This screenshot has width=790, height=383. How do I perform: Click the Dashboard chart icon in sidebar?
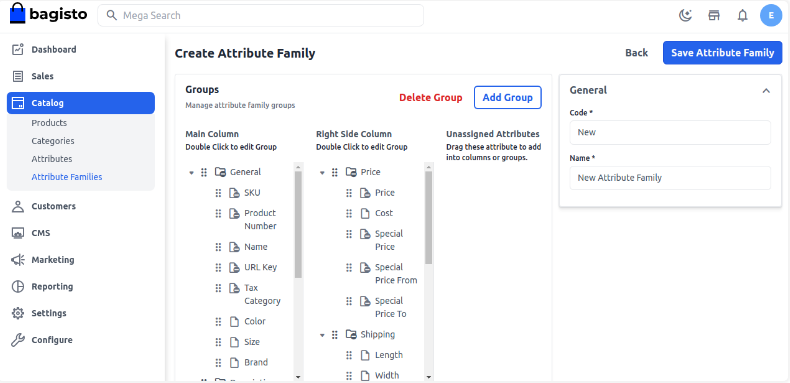coord(18,49)
